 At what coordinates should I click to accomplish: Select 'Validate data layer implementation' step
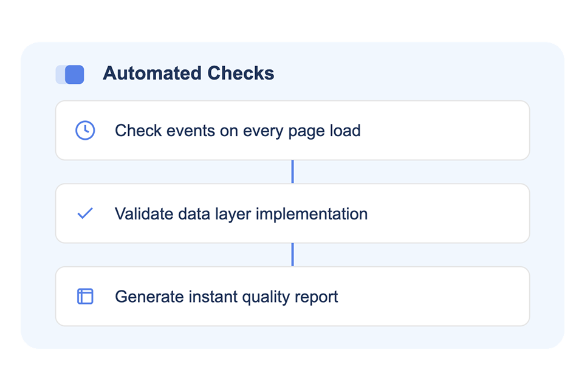(241, 214)
